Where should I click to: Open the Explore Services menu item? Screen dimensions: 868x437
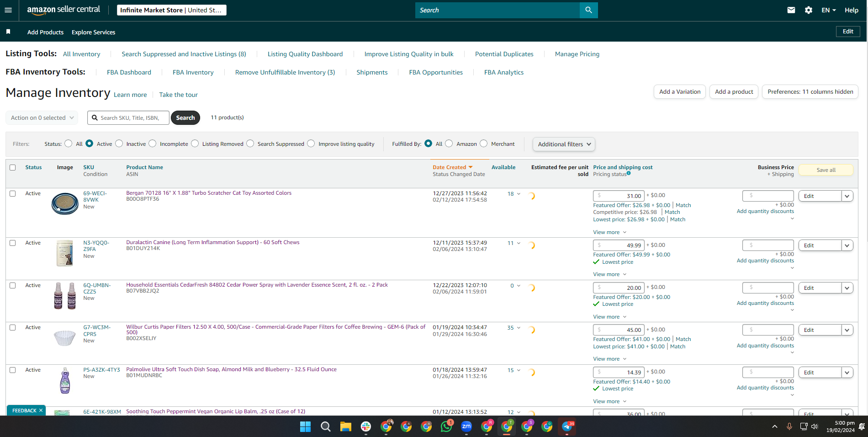click(x=93, y=32)
